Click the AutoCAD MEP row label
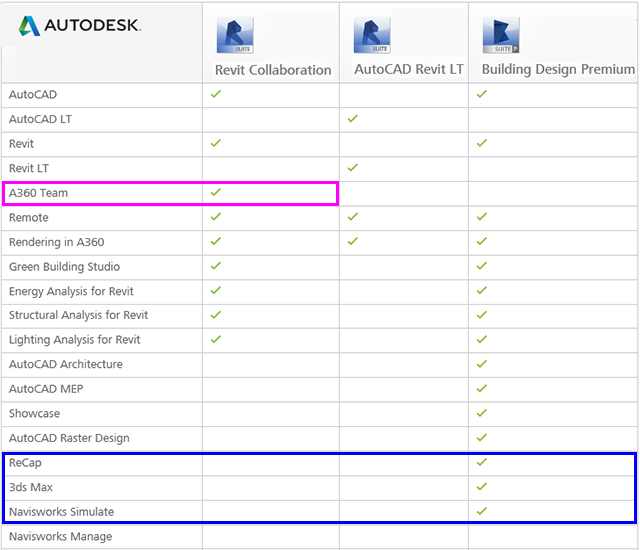 [x=46, y=388]
